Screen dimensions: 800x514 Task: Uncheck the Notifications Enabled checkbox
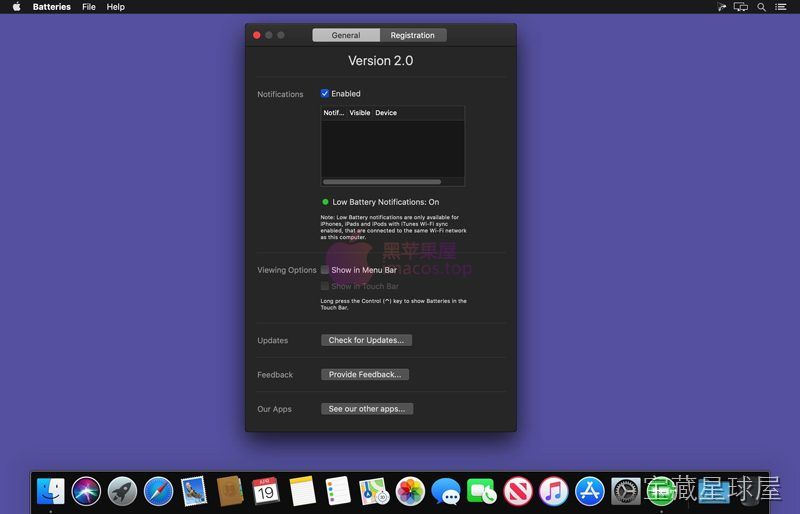(324, 93)
